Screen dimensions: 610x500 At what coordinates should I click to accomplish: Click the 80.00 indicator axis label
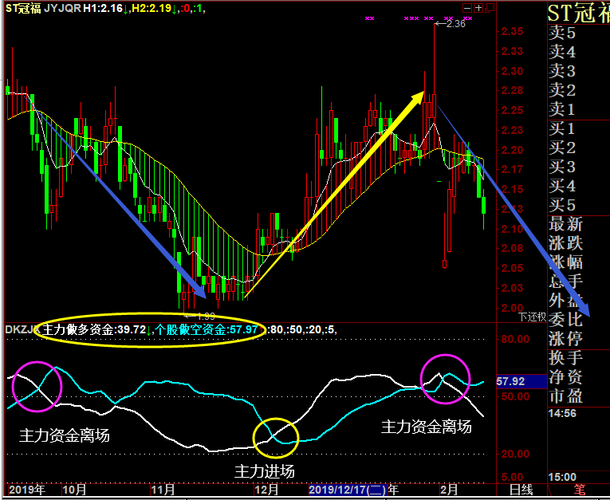click(515, 339)
